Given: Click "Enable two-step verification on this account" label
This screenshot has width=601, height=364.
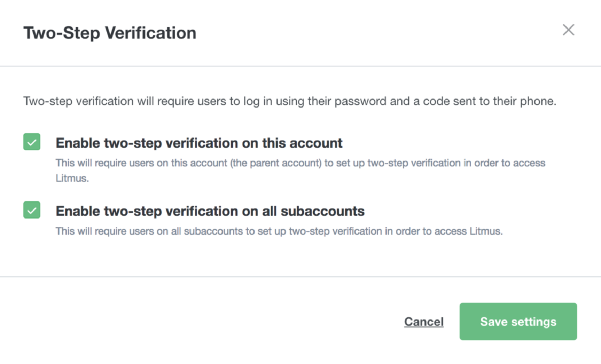Looking at the screenshot, I should click(199, 143).
